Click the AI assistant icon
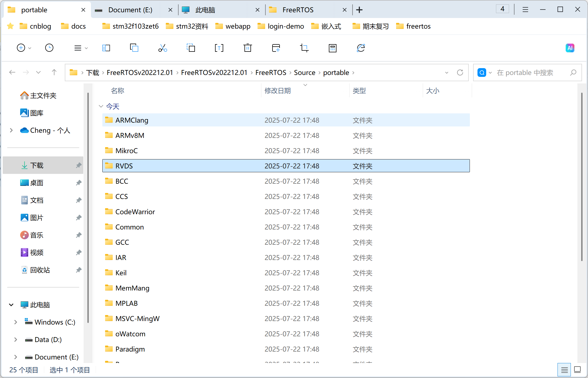 (569, 48)
